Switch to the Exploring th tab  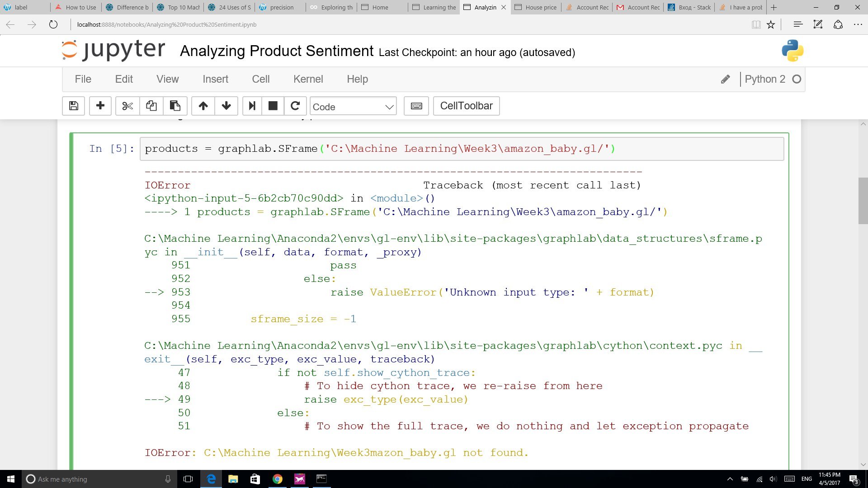332,7
